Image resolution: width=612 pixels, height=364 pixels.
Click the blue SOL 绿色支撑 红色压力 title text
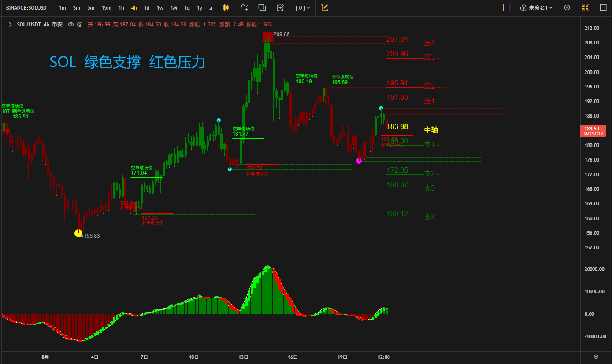coord(127,62)
